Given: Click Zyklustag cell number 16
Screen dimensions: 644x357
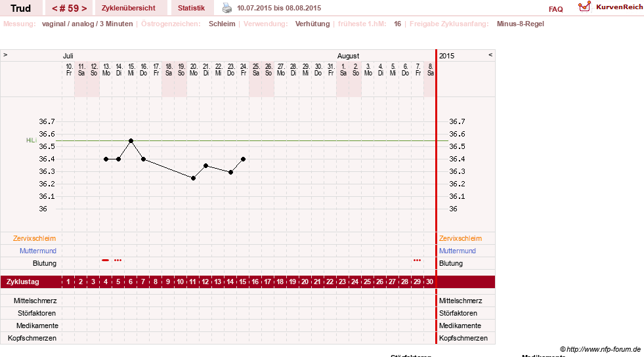Looking at the screenshot, I should click(255, 282).
